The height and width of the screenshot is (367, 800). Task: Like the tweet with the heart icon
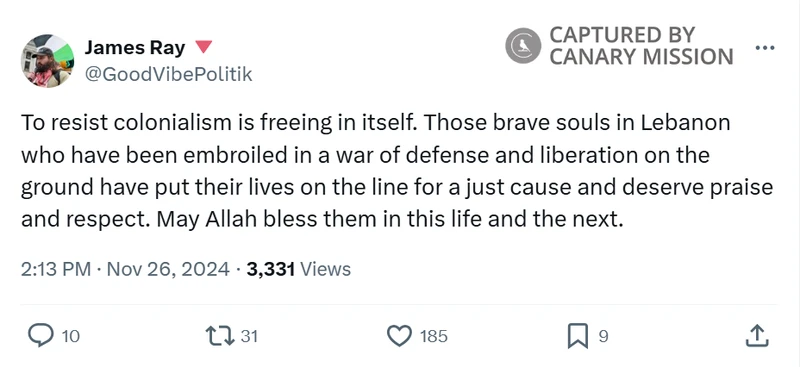coord(399,336)
